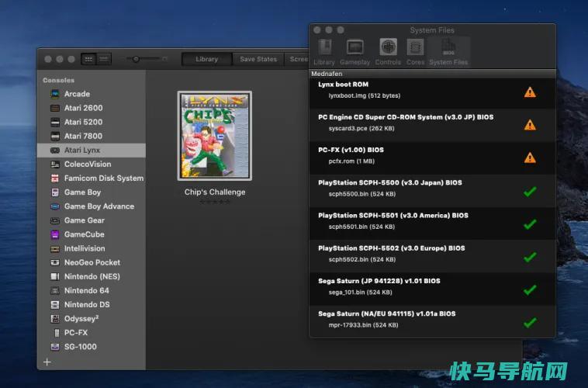Open the Cores preferences icon

coord(415,52)
